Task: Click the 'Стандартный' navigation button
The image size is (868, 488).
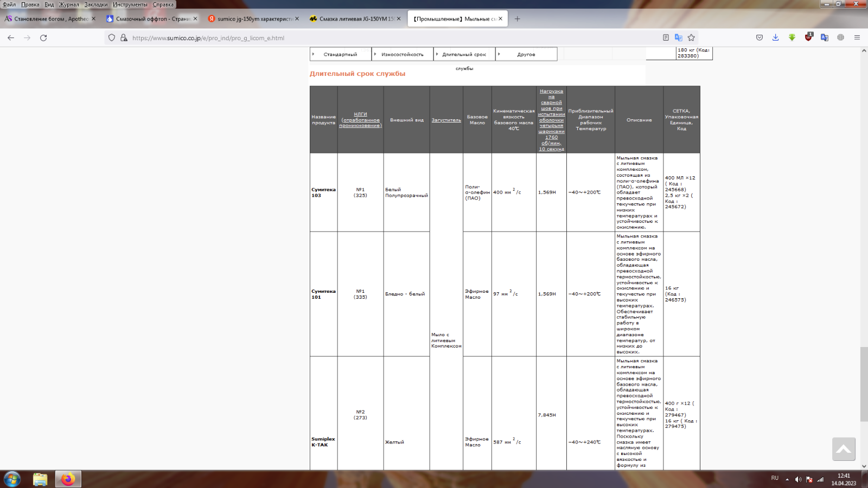Action: (x=341, y=54)
